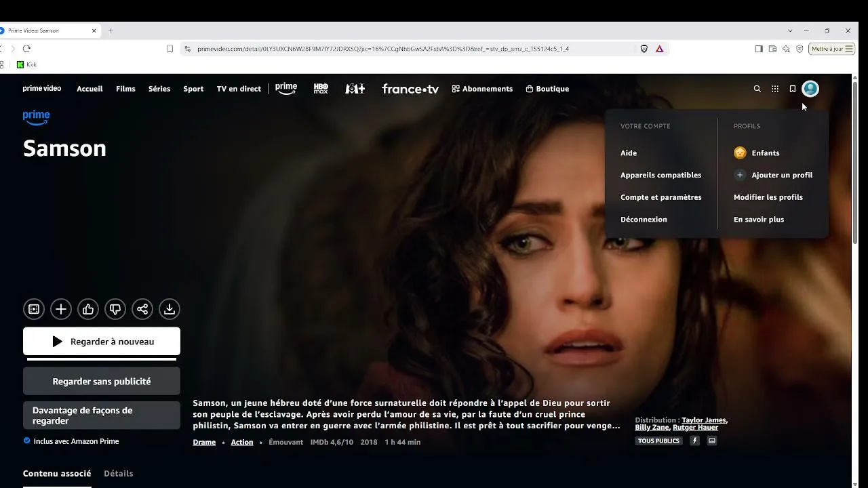Screen dimensions: 868x488
Task: Open the Brave Rewards triangle icon
Action: (659, 49)
